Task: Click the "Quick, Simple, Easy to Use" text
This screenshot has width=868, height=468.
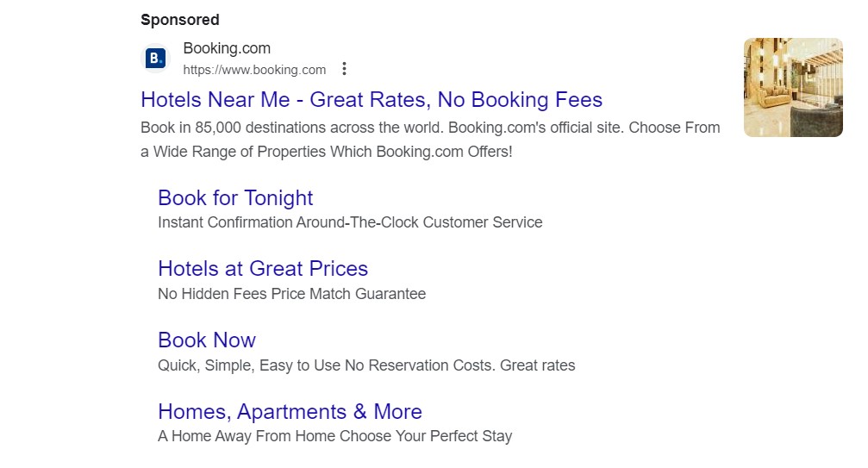Action: 249,365
